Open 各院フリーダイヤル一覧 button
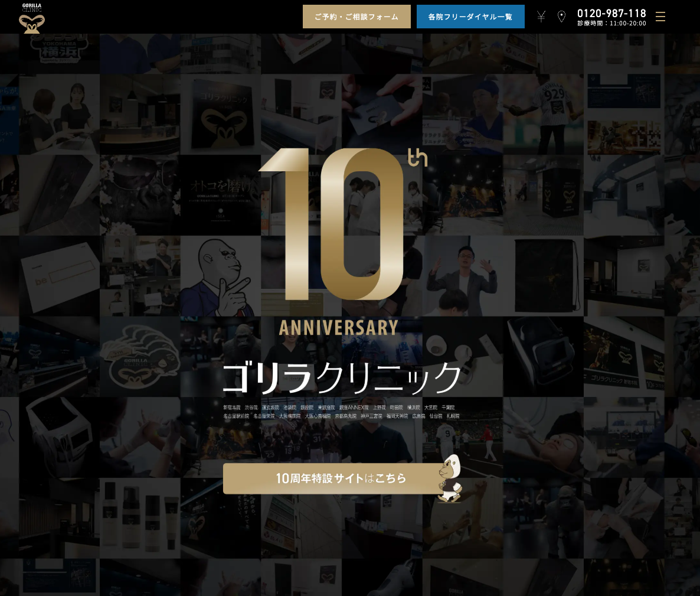 (x=470, y=17)
